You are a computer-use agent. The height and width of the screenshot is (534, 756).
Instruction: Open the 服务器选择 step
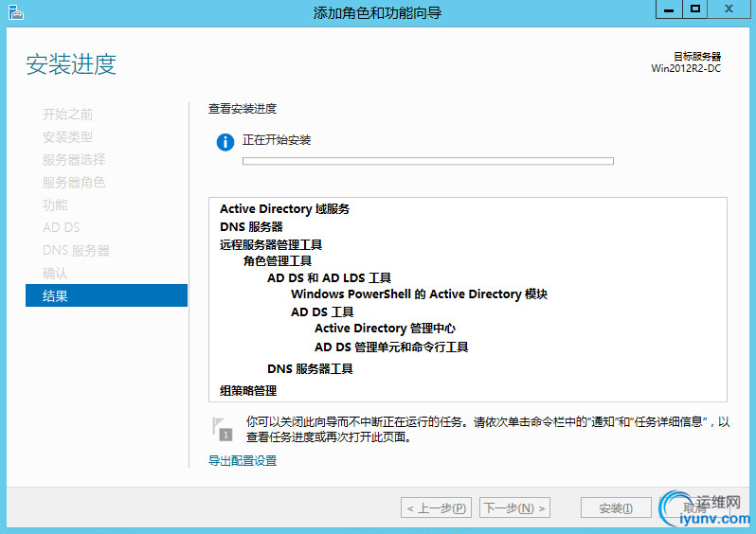[x=74, y=159]
